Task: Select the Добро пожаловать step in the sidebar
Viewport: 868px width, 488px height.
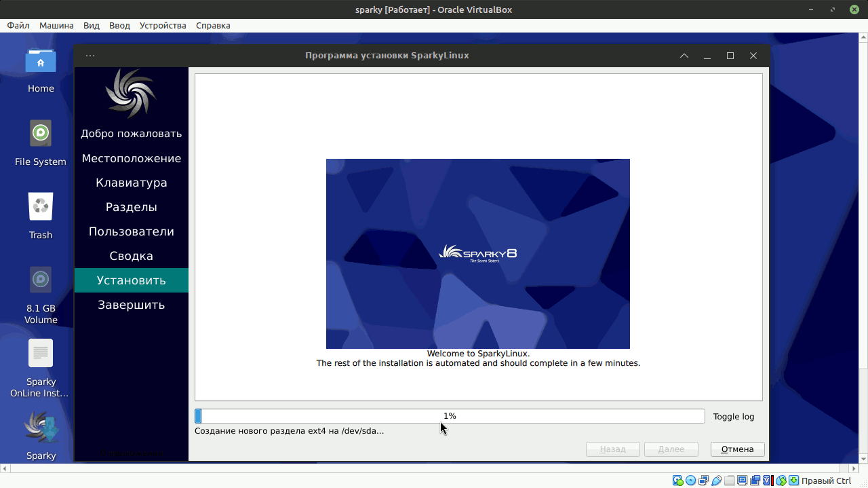Action: 132,134
